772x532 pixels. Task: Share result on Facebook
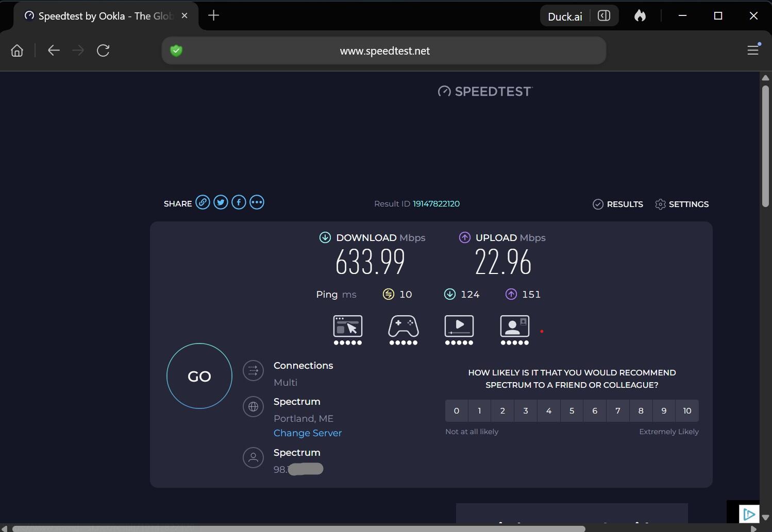(239, 202)
